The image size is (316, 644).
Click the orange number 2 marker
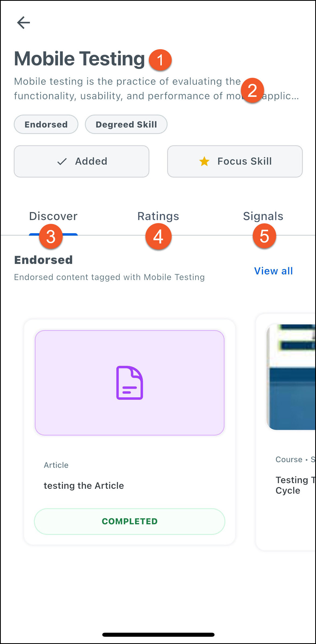(252, 90)
